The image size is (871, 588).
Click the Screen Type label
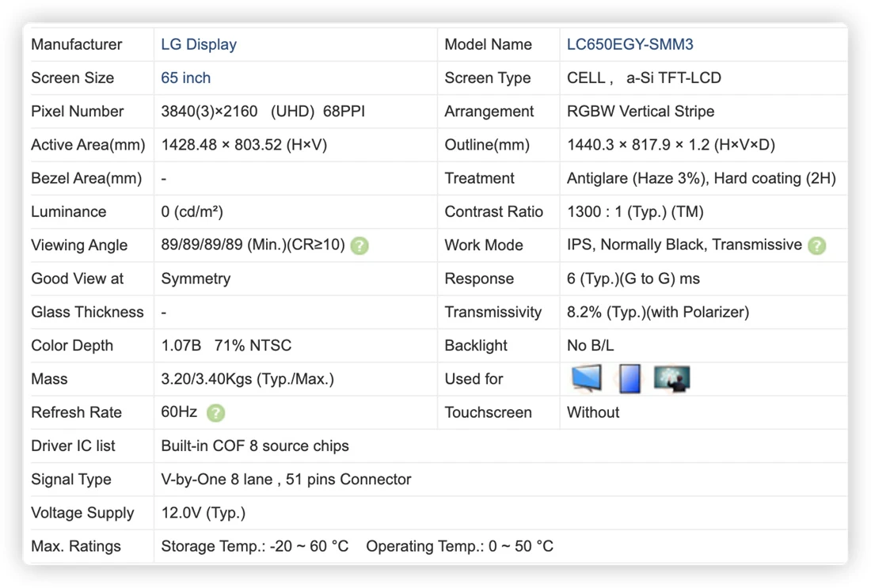click(x=488, y=78)
